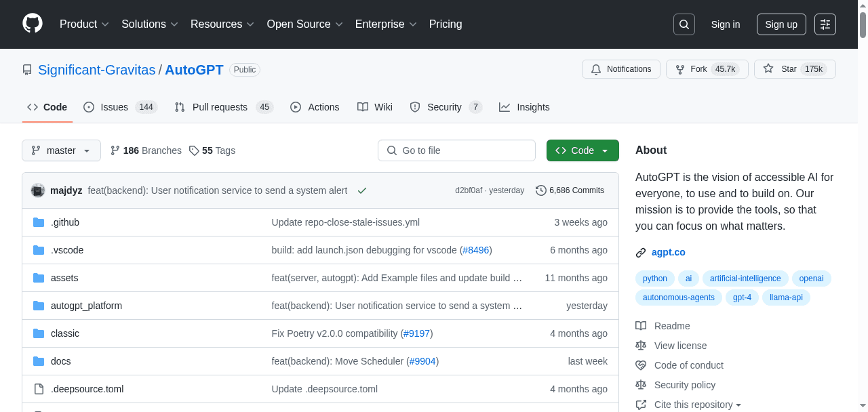The width and height of the screenshot is (868, 412).
Task: Open the autogpt_platform folder icon
Action: point(39,306)
